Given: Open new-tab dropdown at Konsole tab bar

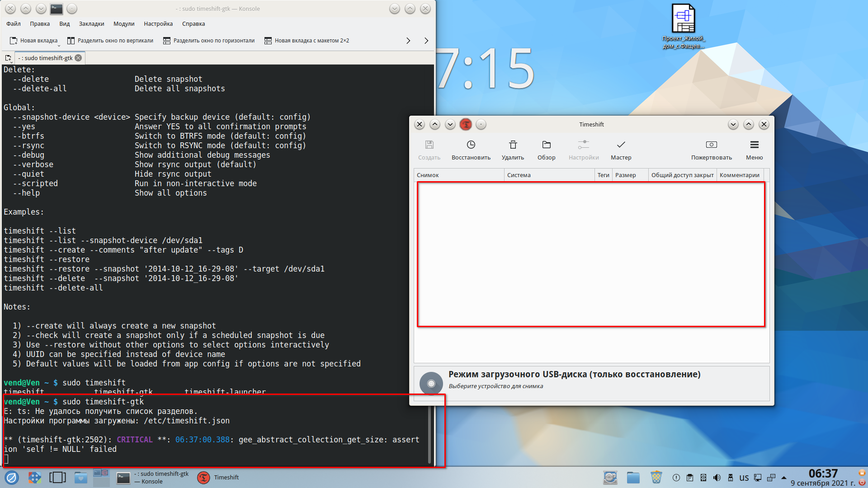Looking at the screenshot, I should [8, 58].
